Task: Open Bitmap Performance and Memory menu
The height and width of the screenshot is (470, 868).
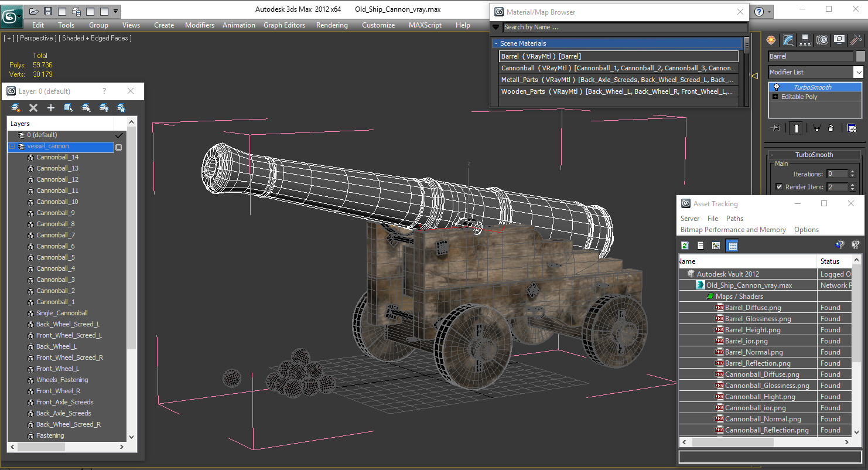Action: (733, 230)
